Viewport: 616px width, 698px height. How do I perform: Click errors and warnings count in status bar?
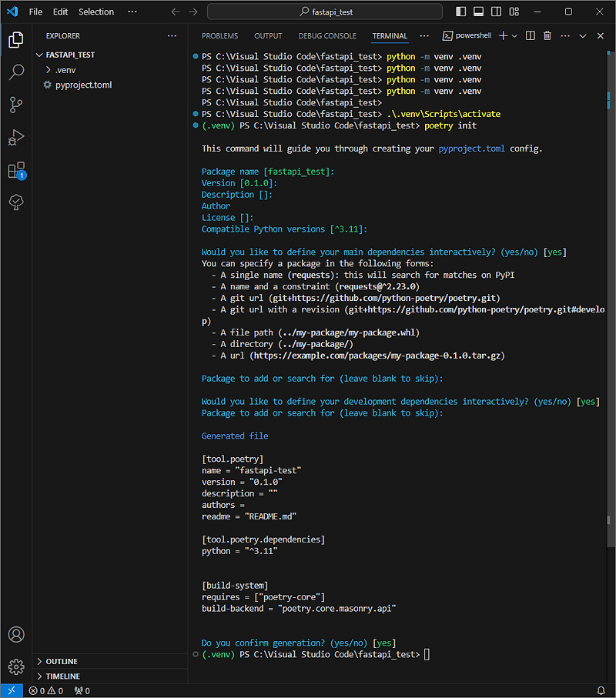(46, 691)
